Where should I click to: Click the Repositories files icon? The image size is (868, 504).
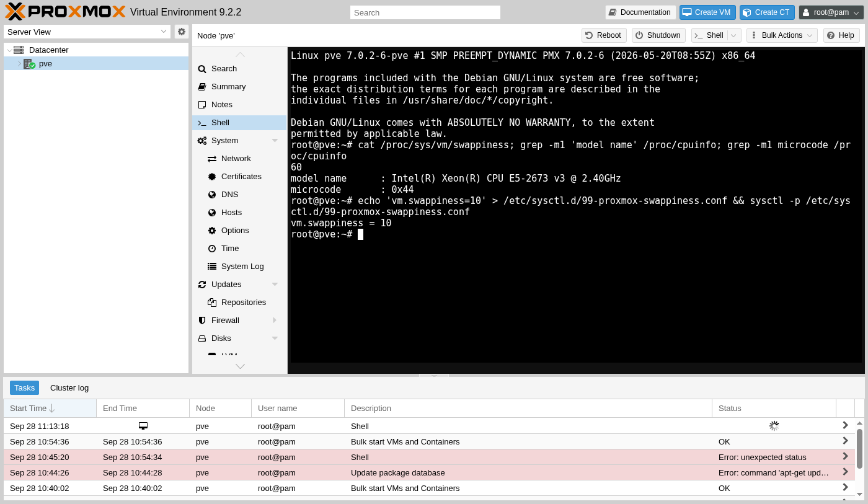(212, 303)
